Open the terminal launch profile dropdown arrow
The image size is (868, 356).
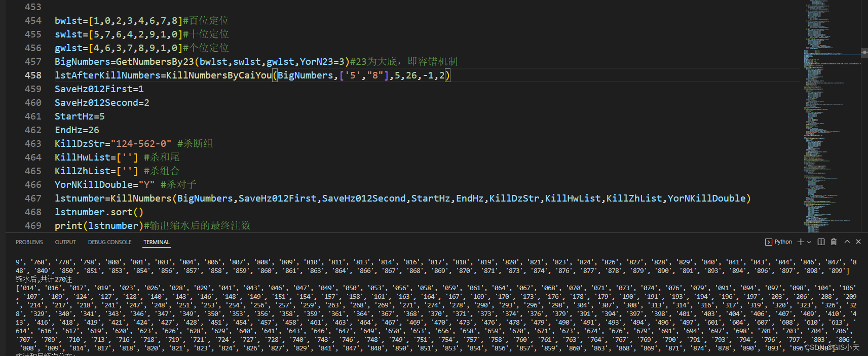(x=809, y=242)
